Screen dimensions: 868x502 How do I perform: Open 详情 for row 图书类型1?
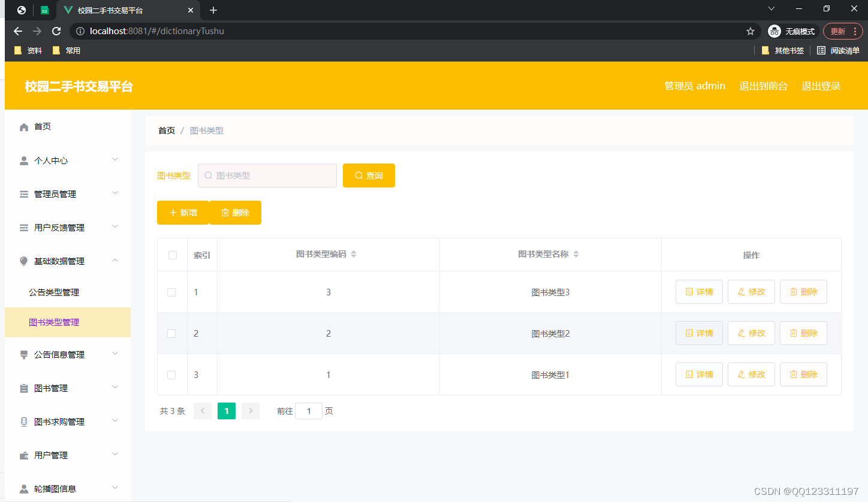coord(699,374)
